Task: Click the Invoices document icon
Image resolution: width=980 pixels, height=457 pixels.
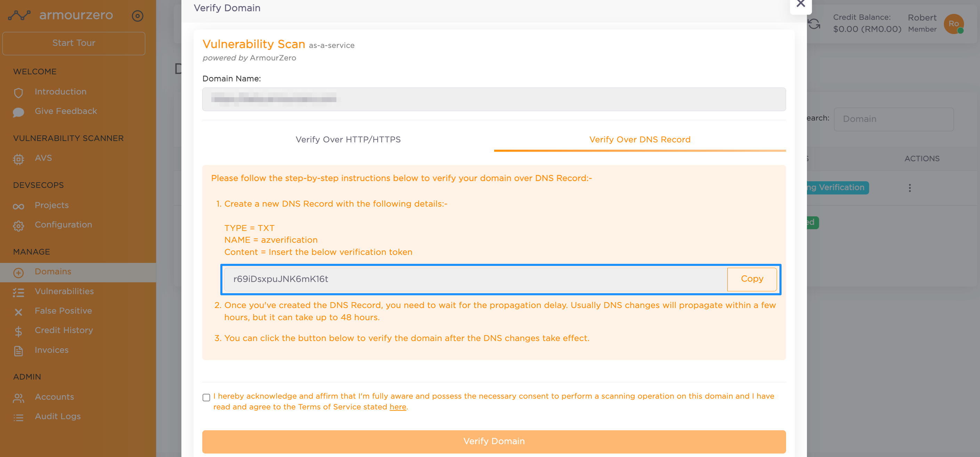Action: pos(18,350)
